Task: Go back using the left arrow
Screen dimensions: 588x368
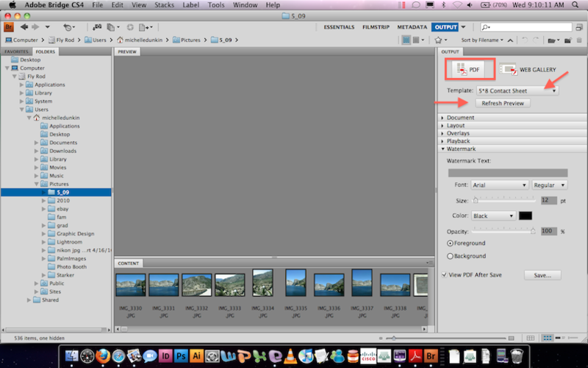Action: (x=23, y=27)
